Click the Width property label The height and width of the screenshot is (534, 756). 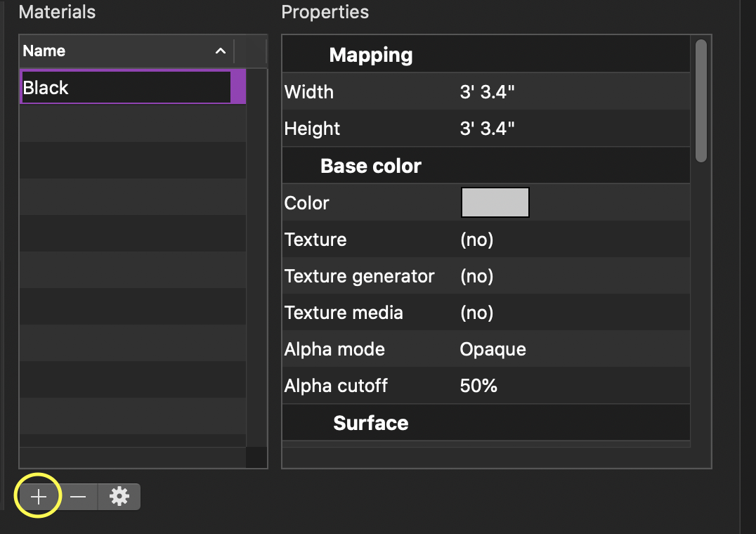[309, 91]
